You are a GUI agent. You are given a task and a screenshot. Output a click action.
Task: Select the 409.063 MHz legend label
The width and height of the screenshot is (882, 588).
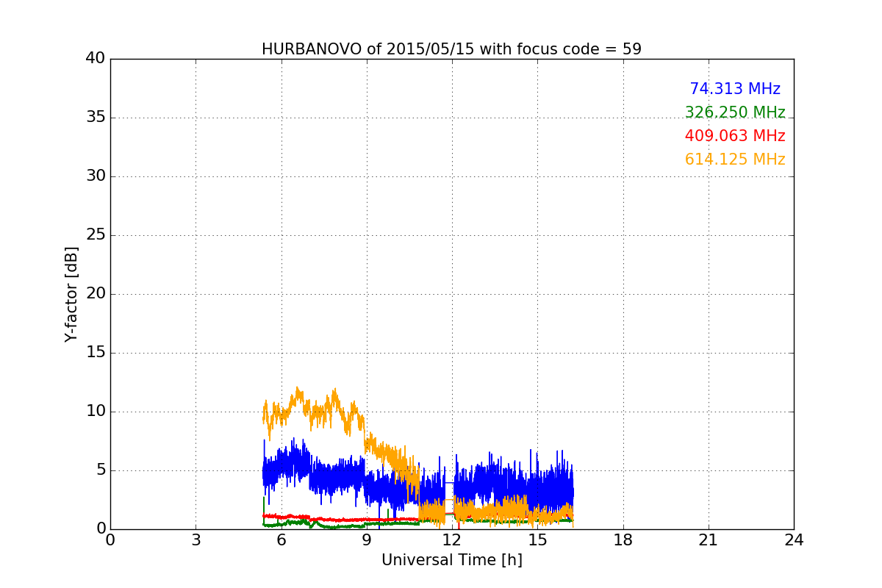coord(735,136)
